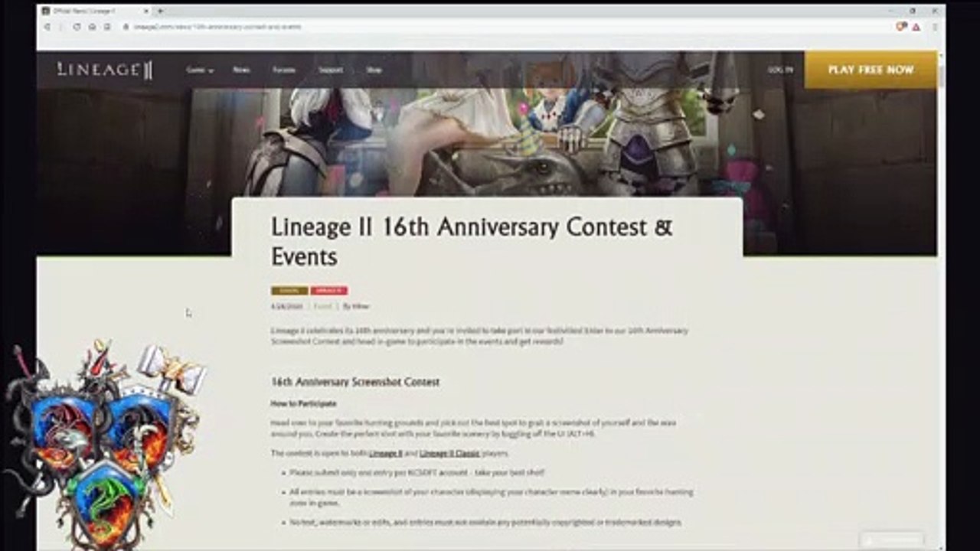Click the PLAY FREE NOW button
The width and height of the screenshot is (980, 551).
click(x=871, y=70)
